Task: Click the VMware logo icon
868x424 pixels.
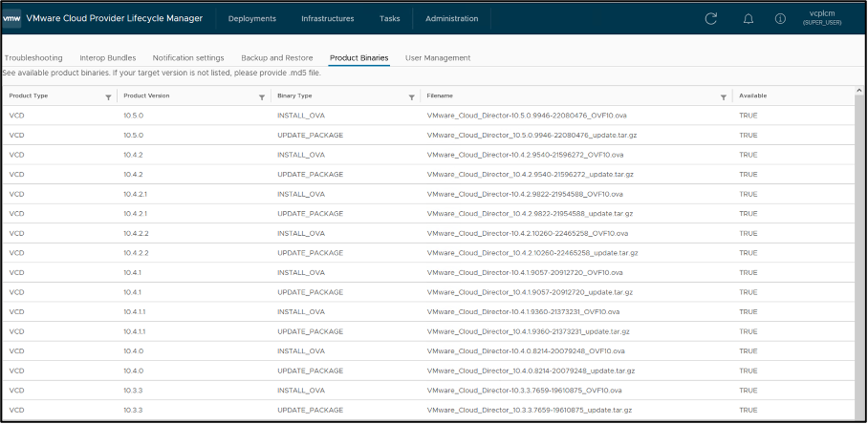Action: (x=13, y=18)
